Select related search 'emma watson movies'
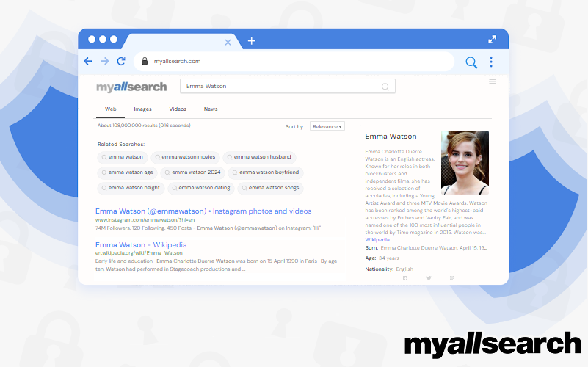Viewport: 588px width, 367px height. 185,157
